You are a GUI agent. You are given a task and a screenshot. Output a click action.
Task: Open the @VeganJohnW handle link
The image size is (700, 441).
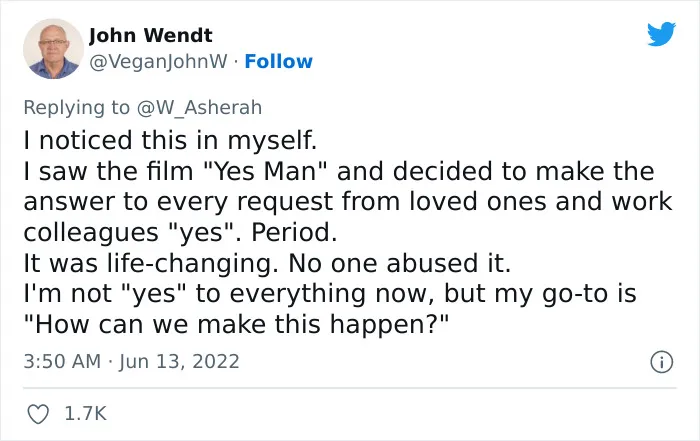[158, 62]
